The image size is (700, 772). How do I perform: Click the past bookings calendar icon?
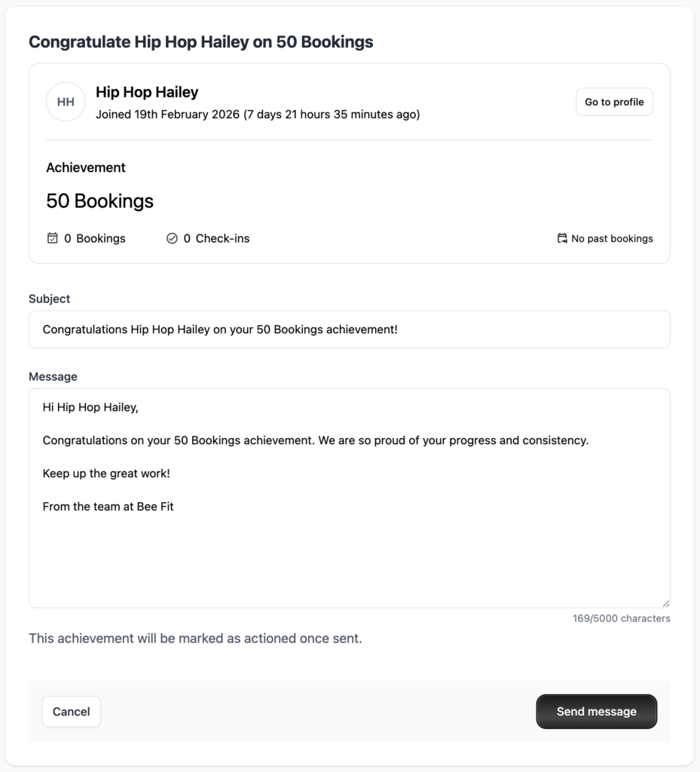click(562, 238)
